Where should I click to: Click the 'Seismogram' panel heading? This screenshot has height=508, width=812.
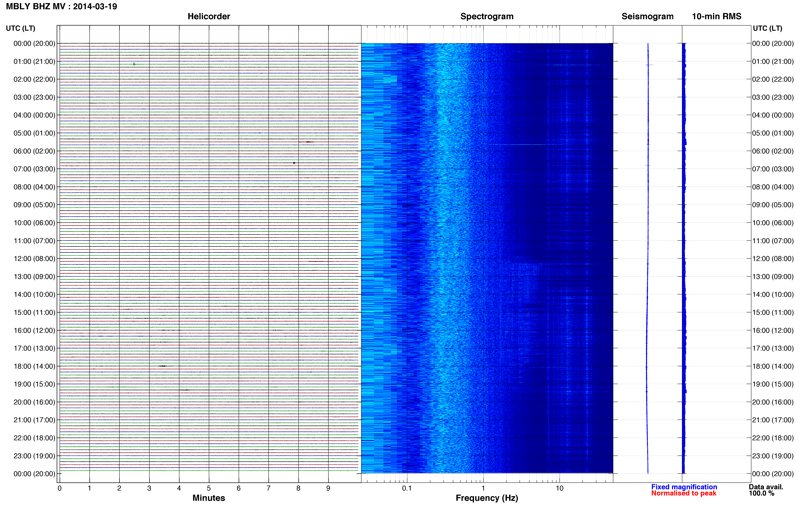coord(647,16)
